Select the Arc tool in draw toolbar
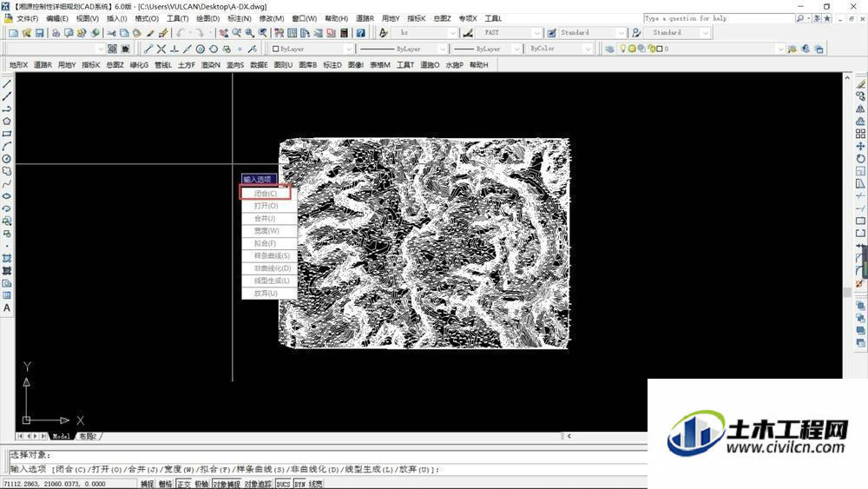This screenshot has height=489, width=868. [x=7, y=146]
